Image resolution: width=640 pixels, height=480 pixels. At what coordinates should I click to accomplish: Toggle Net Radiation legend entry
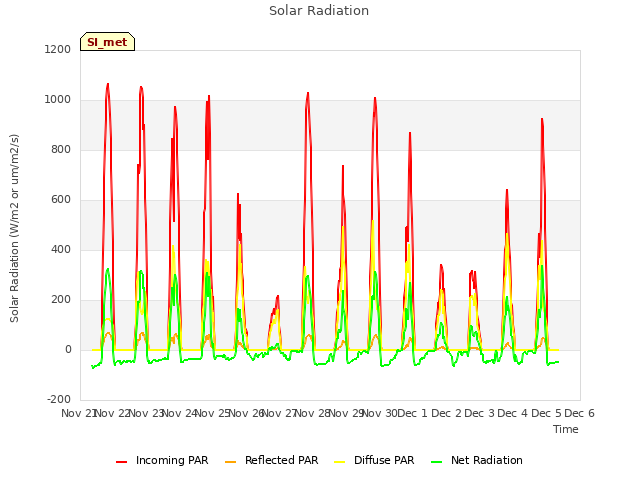477,460
